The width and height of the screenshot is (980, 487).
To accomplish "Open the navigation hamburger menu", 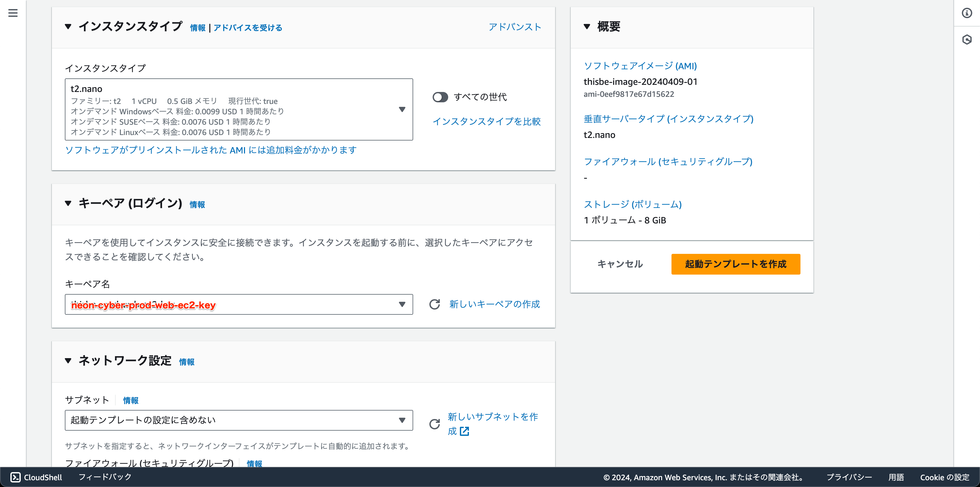I will [13, 13].
